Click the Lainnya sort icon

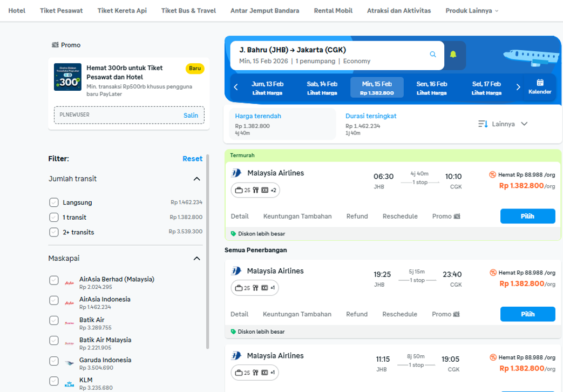click(483, 124)
